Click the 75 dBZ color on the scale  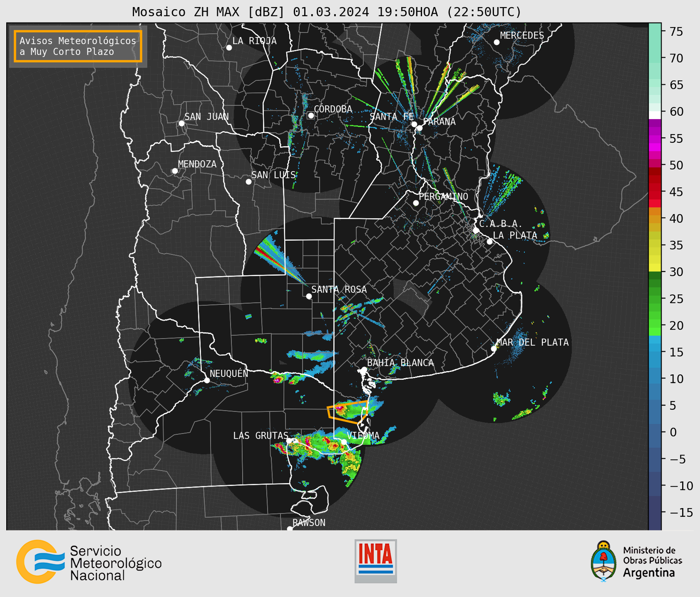(655, 32)
